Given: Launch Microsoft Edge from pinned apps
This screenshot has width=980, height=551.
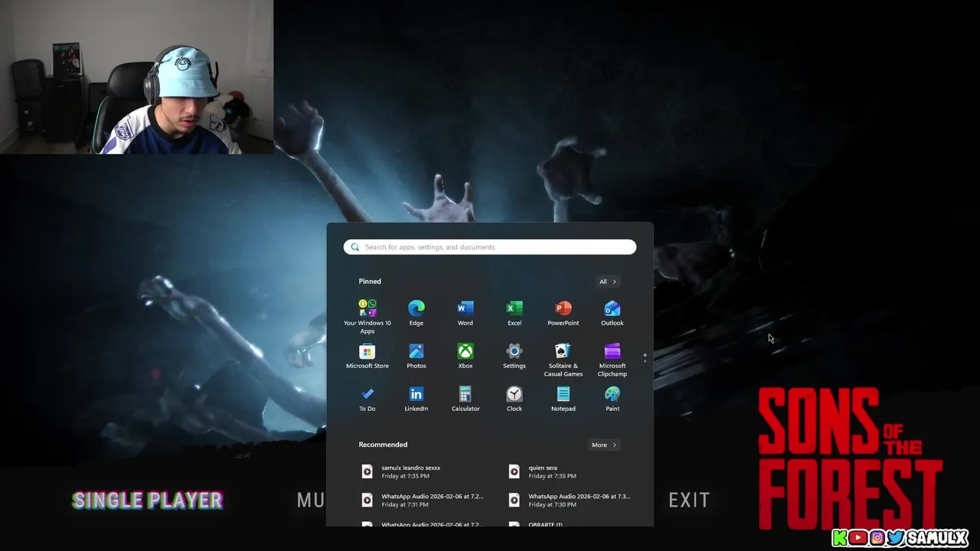Looking at the screenshot, I should (416, 313).
